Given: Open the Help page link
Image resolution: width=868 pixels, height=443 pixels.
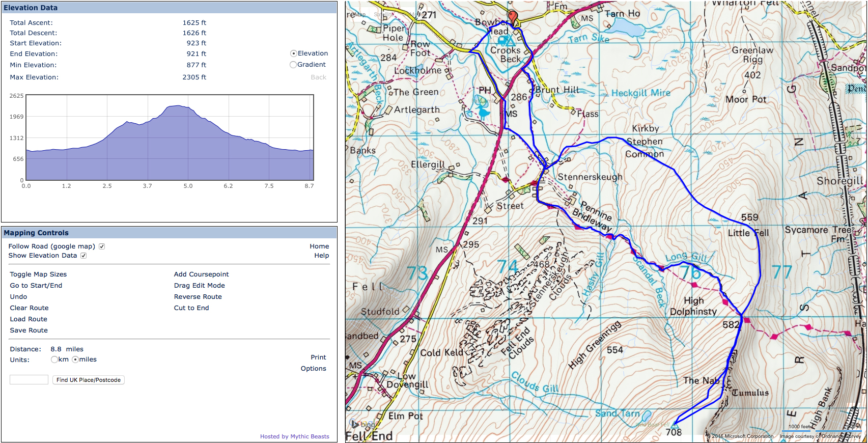Looking at the screenshot, I should coord(321,256).
